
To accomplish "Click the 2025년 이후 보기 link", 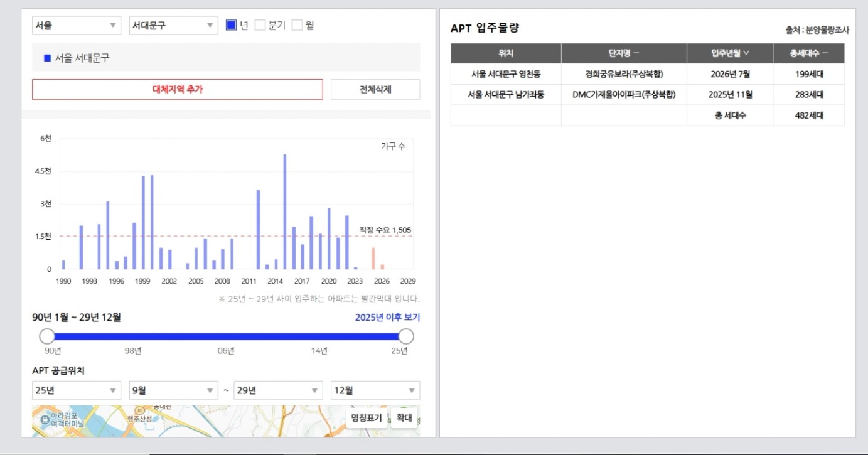I will (387, 317).
